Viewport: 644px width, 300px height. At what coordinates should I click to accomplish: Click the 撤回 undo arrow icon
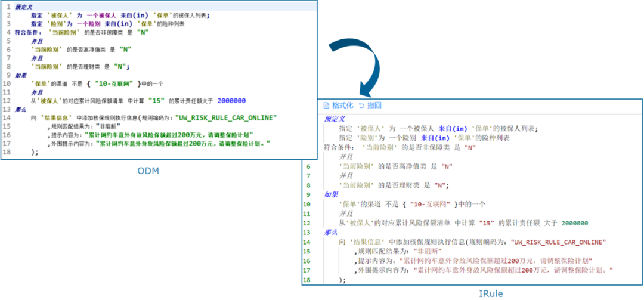(x=361, y=106)
